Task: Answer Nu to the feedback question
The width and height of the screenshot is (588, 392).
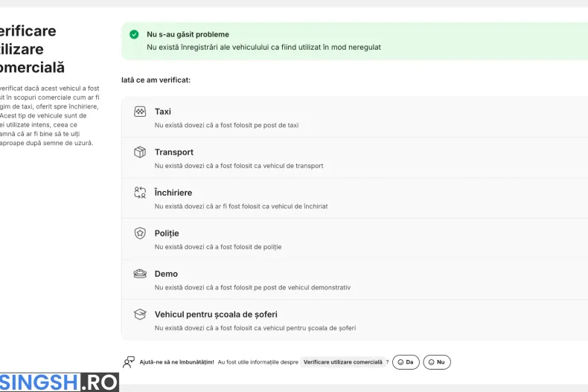Action: click(x=437, y=362)
